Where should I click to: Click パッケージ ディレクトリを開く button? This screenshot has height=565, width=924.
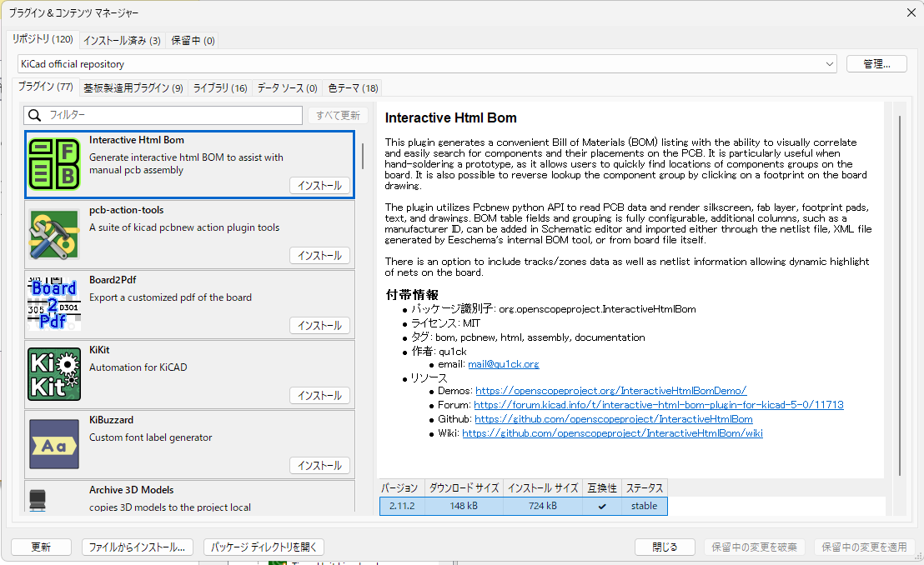(264, 547)
